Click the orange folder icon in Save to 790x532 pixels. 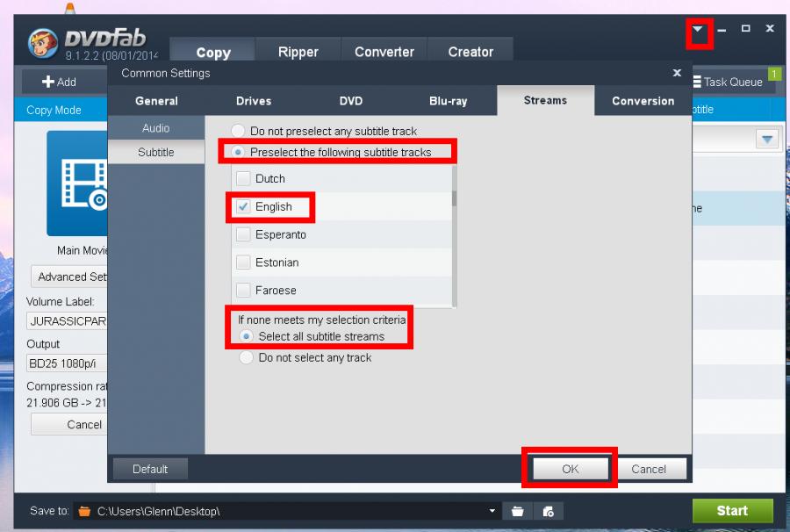click(84, 511)
